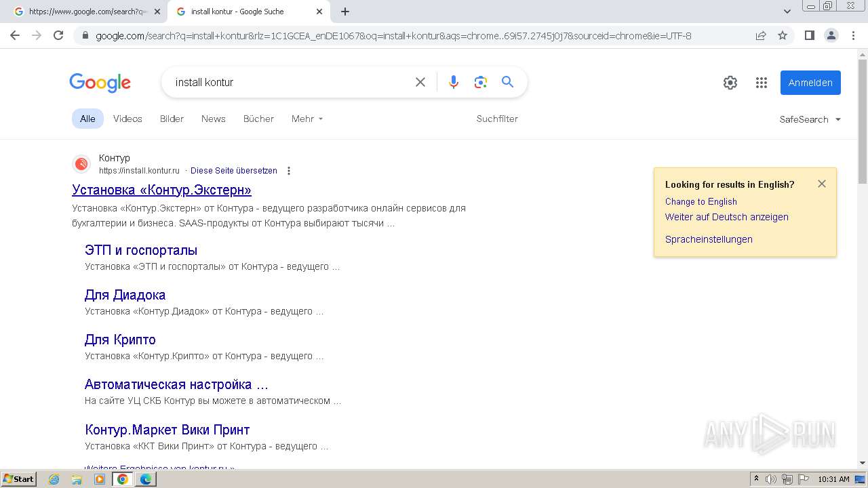This screenshot has height=488, width=868.
Task: Open new tab with plus button
Action: click(x=345, y=12)
